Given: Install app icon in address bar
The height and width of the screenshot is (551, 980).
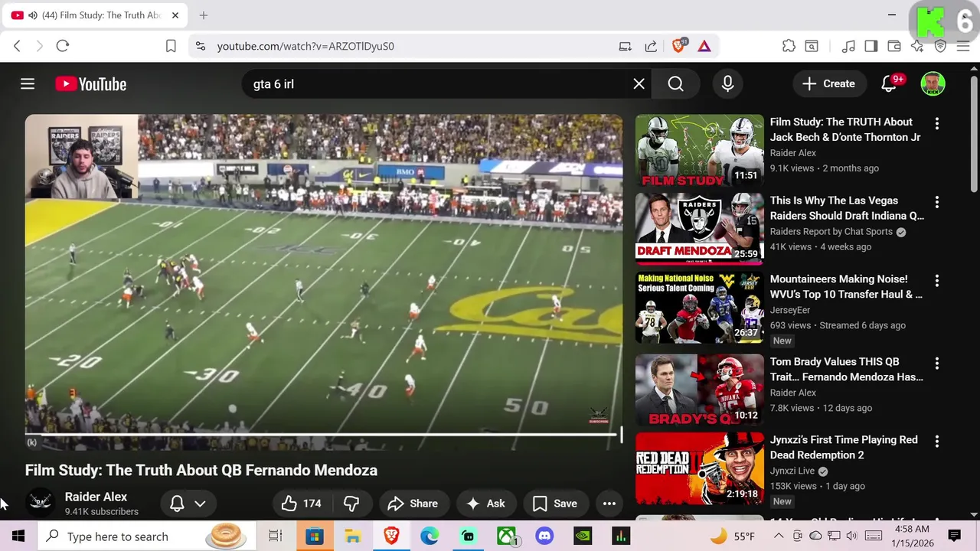Looking at the screenshot, I should [x=626, y=46].
